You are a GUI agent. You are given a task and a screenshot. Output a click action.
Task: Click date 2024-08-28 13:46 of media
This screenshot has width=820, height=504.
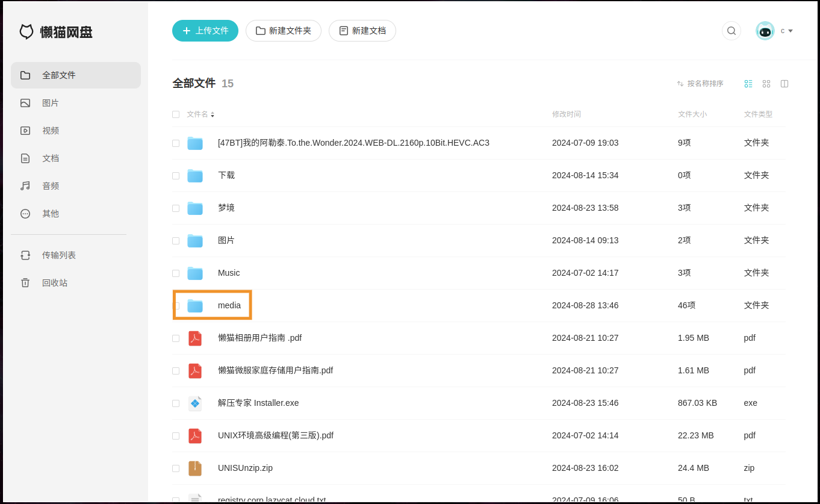pos(585,305)
